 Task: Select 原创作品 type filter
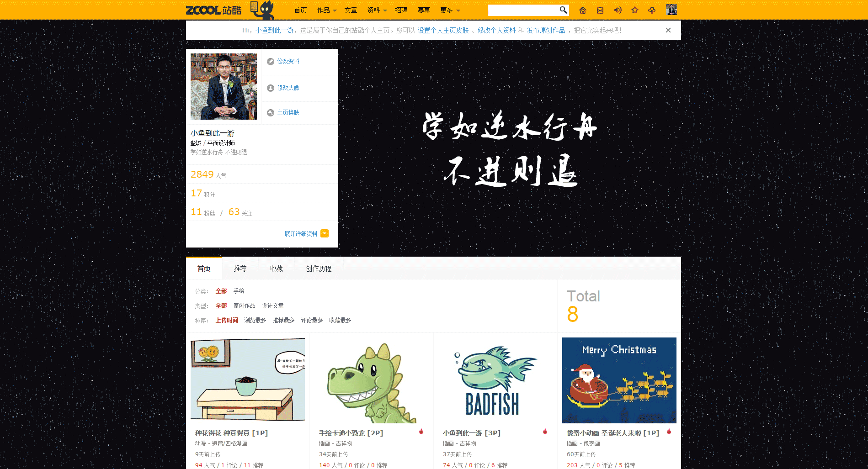(x=244, y=306)
